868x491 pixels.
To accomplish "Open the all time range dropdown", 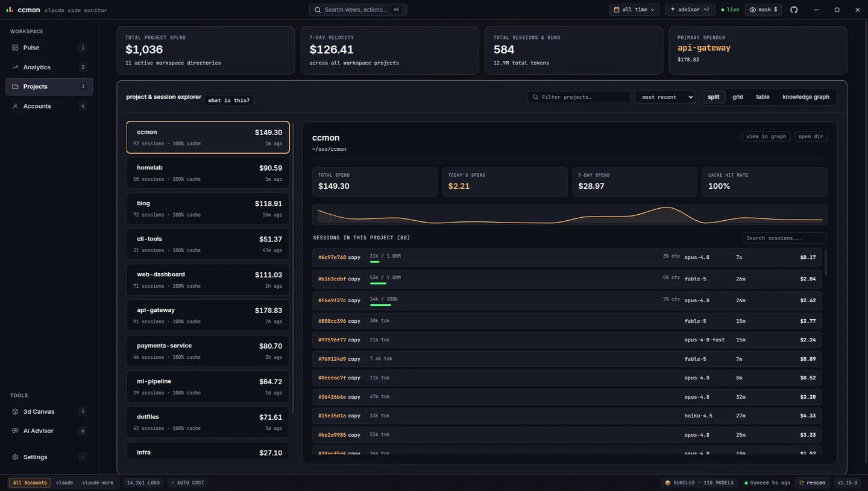I will click(x=634, y=10).
